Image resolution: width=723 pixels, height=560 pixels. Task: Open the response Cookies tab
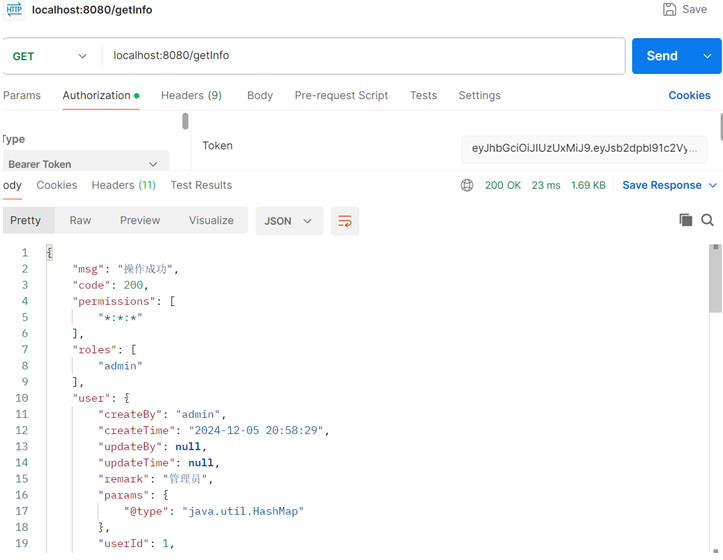pyautogui.click(x=57, y=185)
